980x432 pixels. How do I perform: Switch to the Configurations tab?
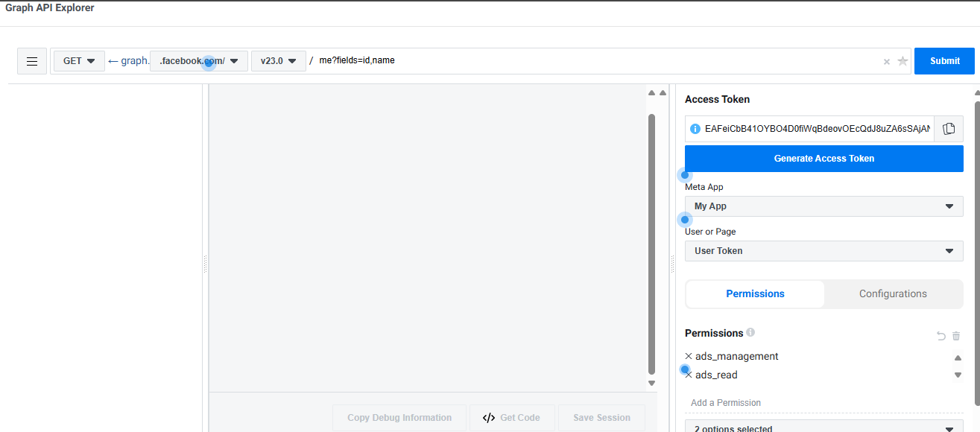click(893, 294)
